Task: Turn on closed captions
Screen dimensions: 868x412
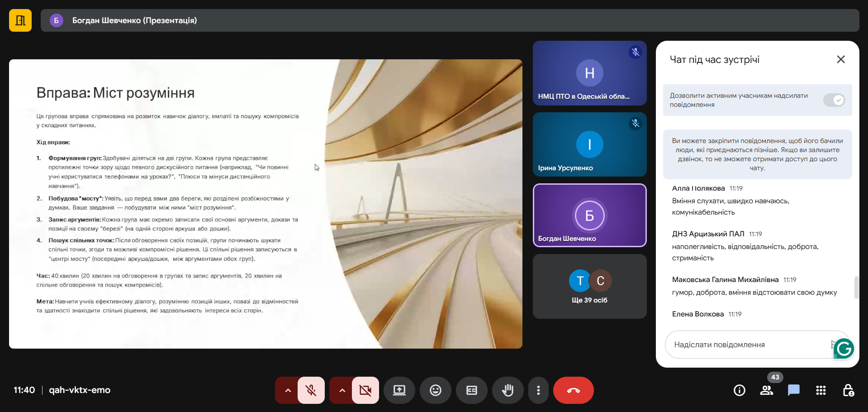Action: click(471, 390)
